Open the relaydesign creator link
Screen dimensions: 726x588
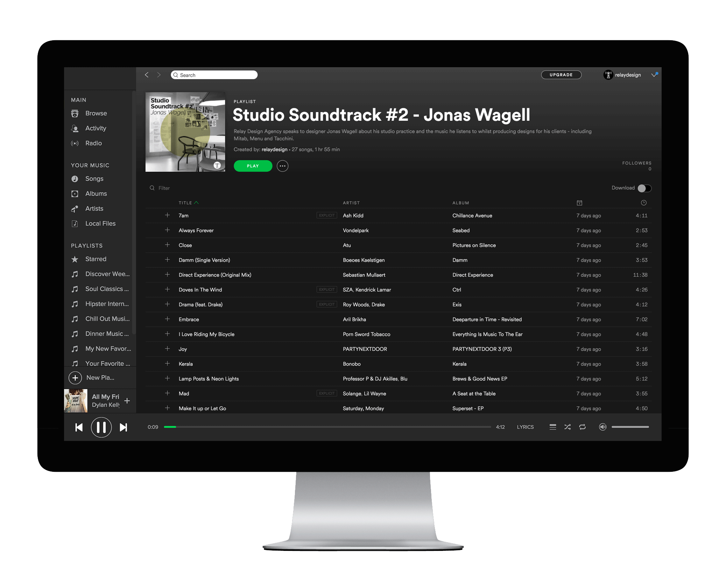click(274, 149)
